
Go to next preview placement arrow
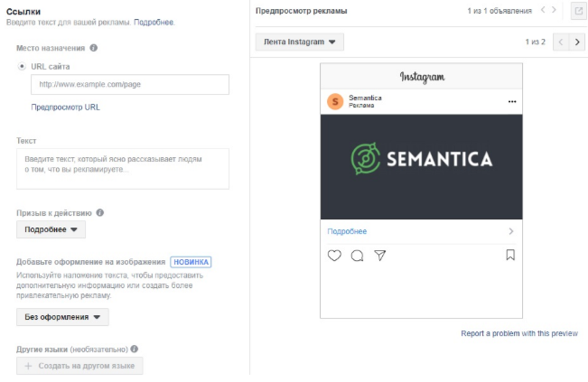coord(577,42)
